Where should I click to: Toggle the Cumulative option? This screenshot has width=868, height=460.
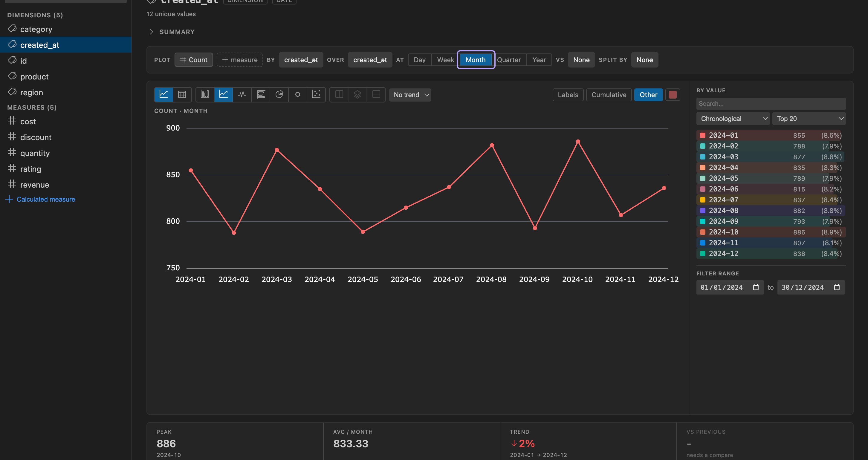pos(609,95)
